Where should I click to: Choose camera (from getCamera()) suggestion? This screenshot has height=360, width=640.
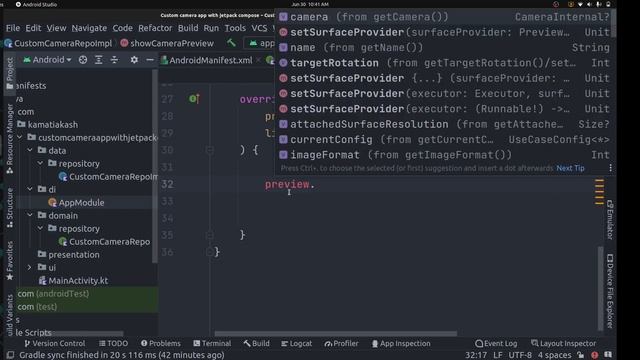pyautogui.click(x=444, y=17)
